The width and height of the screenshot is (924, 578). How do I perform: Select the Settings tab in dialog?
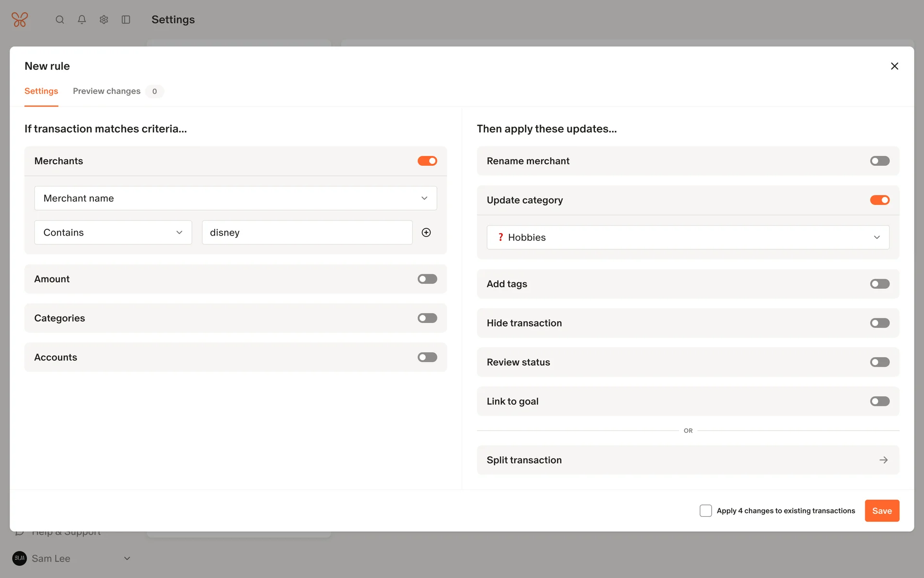point(41,91)
